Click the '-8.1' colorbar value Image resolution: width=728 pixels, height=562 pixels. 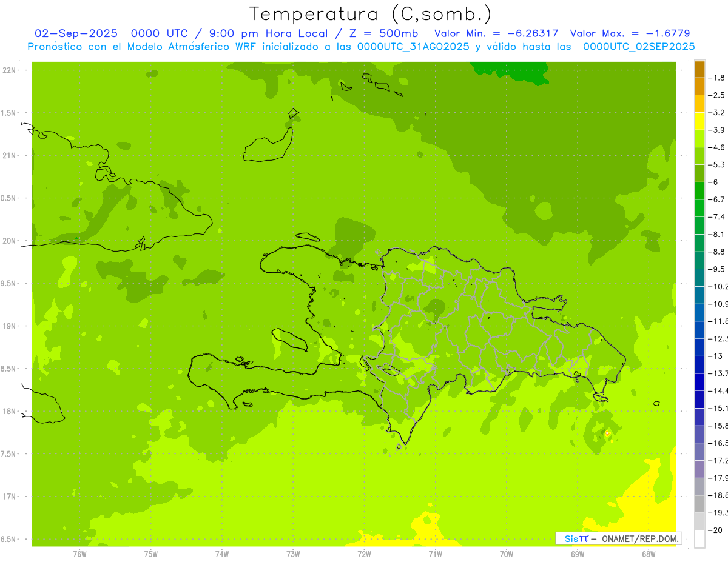coord(718,234)
